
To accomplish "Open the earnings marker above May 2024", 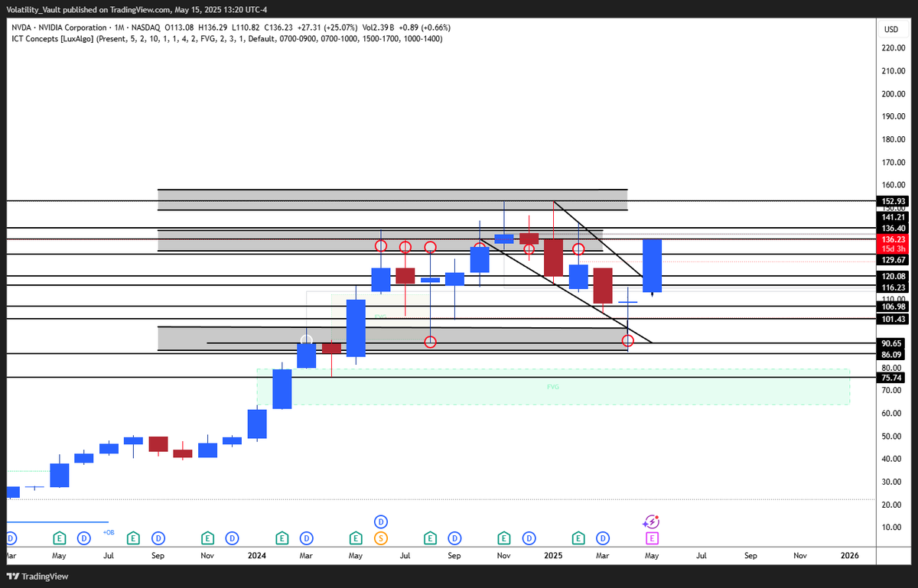I will click(356, 538).
